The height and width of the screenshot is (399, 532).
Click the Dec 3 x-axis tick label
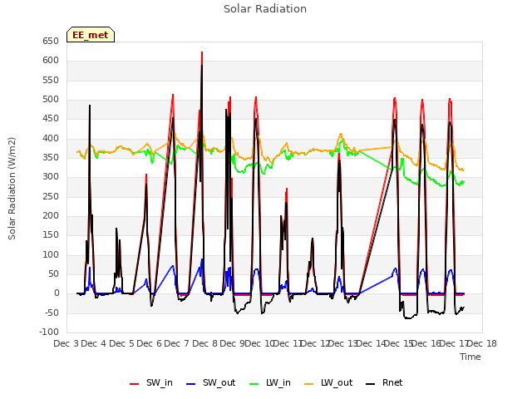coord(66,343)
